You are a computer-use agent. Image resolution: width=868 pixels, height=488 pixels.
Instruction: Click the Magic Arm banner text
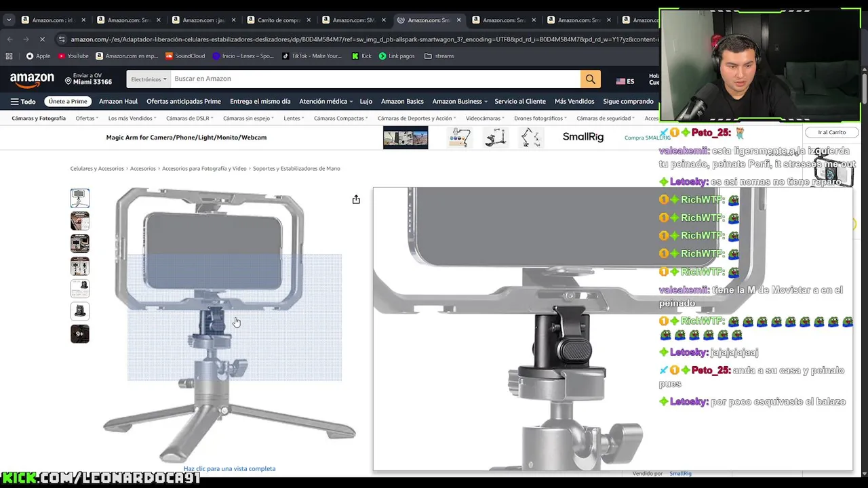[186, 138]
